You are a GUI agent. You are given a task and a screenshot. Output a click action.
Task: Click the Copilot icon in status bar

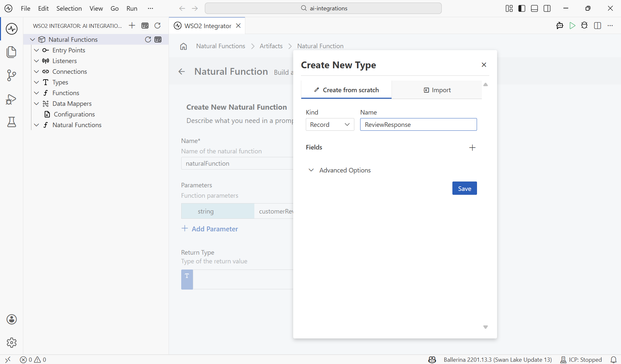(x=432, y=359)
